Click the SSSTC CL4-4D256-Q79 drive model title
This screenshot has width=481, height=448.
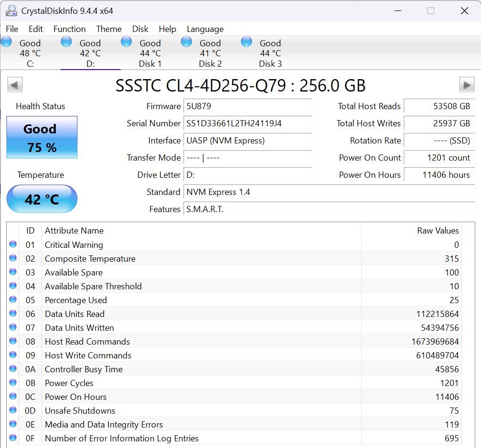240,85
